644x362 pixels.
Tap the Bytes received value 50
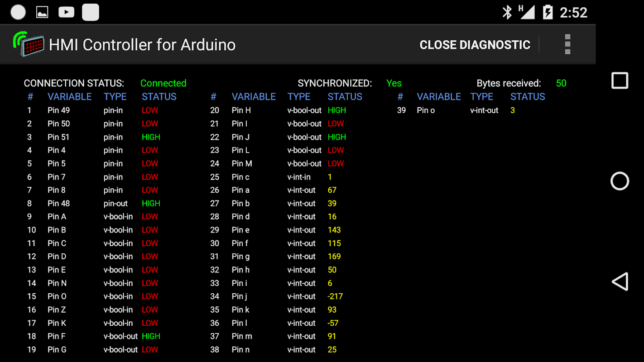tap(561, 83)
